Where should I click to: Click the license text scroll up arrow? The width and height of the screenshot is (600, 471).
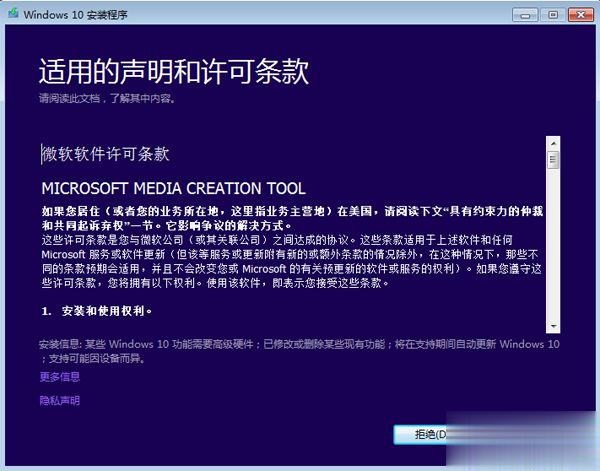pos(553,143)
